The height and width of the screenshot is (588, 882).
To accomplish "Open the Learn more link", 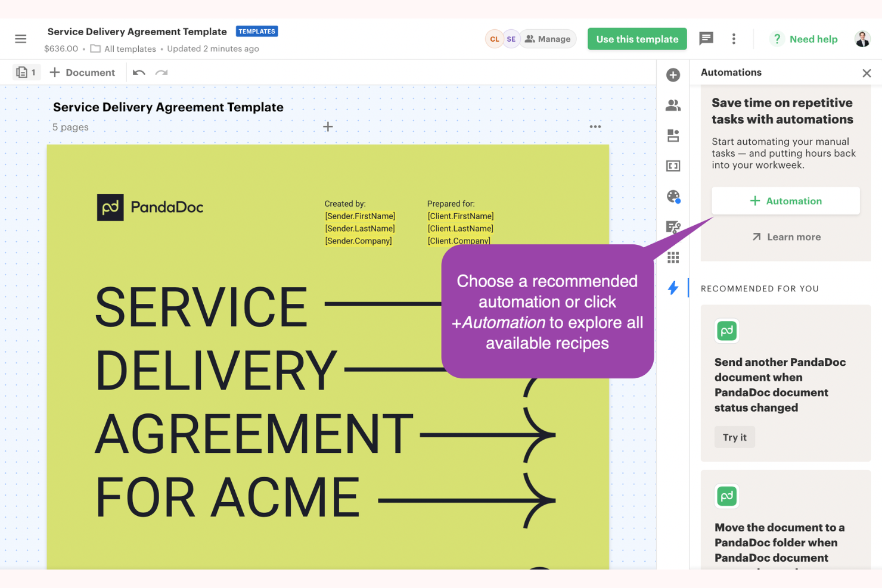I will point(786,237).
